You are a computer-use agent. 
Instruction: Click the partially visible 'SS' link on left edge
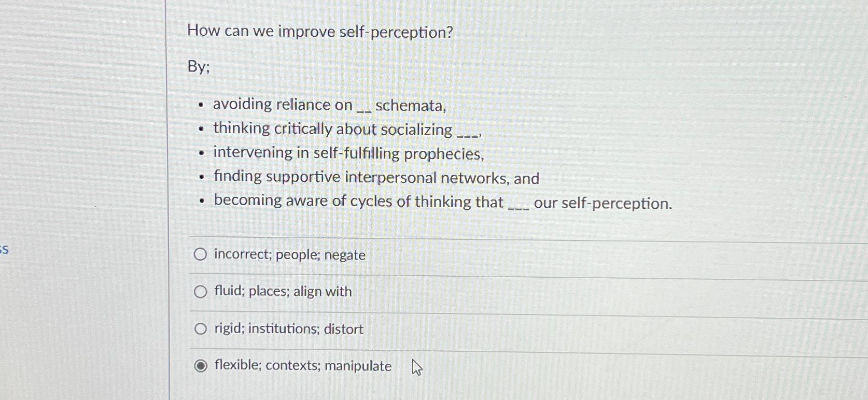pos(4,249)
